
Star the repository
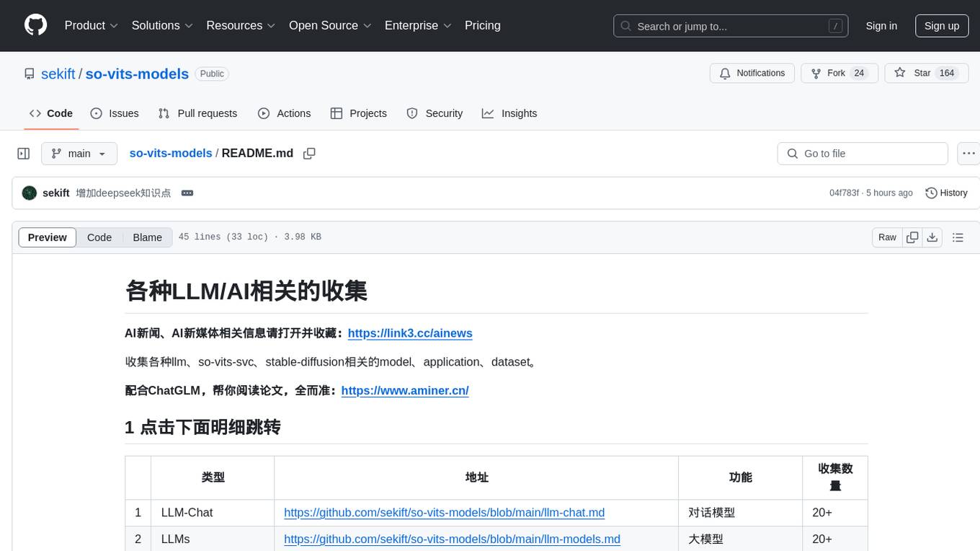(x=926, y=73)
